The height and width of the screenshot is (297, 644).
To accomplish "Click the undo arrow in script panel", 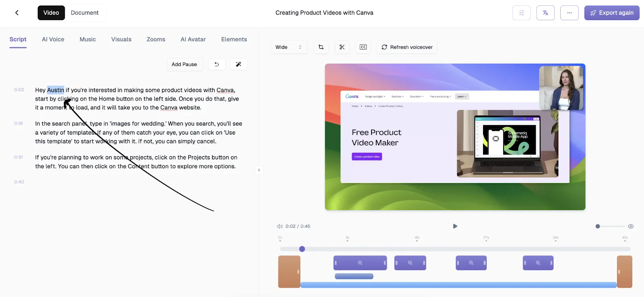I will point(217,64).
